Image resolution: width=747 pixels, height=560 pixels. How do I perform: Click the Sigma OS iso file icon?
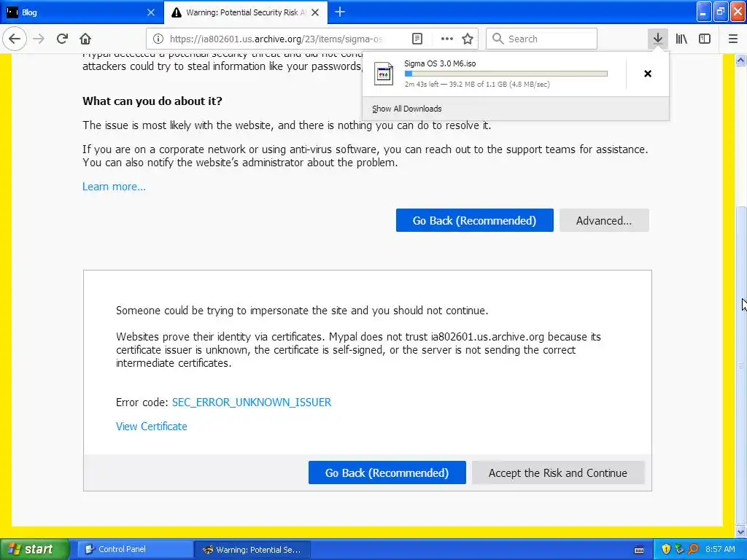point(384,74)
